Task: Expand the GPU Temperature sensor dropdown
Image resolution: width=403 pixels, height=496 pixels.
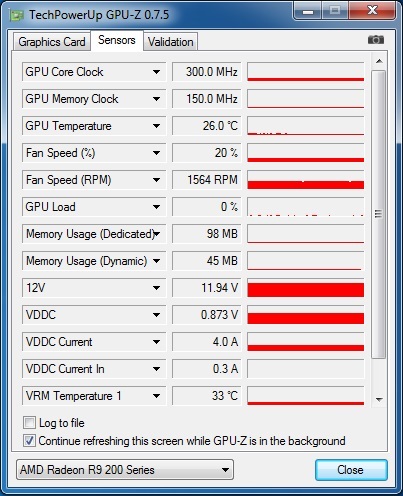Action: [156, 126]
